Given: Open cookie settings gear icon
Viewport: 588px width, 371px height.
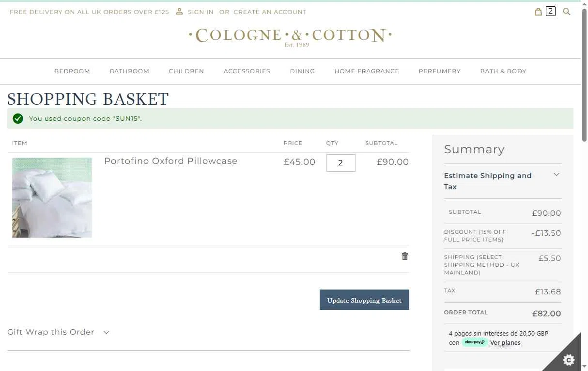Looking at the screenshot, I should (x=569, y=359).
